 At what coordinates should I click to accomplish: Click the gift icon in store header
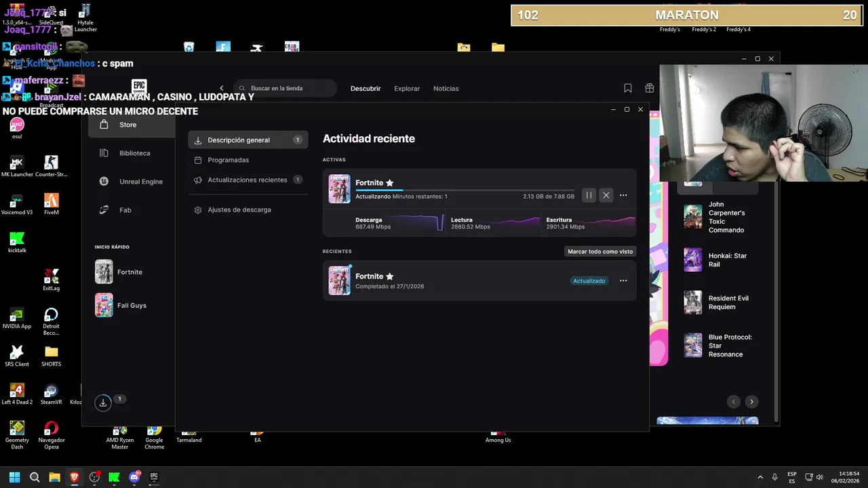click(x=650, y=88)
